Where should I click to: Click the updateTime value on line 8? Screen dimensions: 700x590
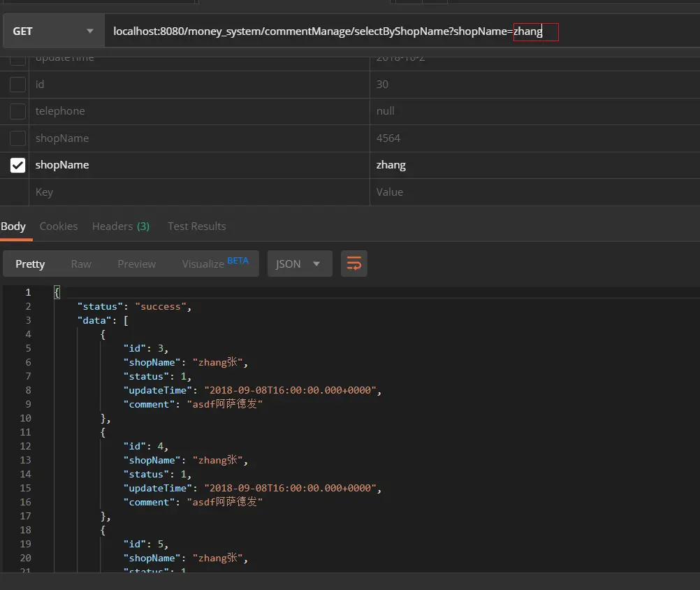click(290, 390)
